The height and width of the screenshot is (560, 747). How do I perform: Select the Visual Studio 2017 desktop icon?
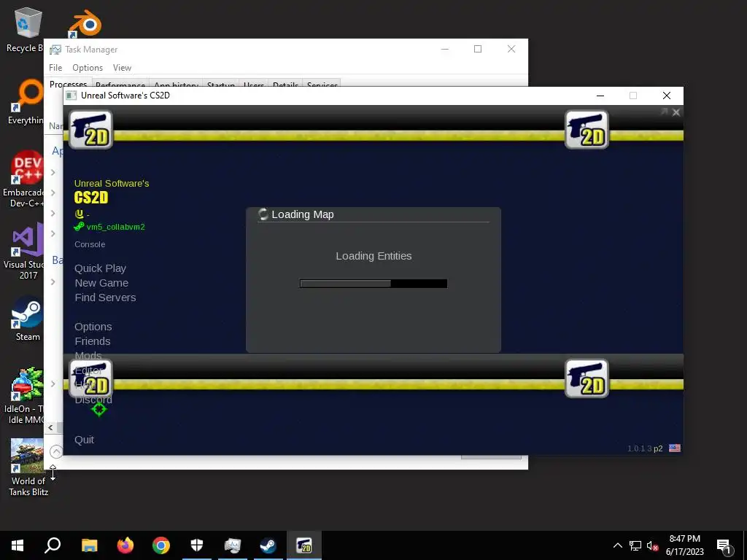tap(24, 252)
